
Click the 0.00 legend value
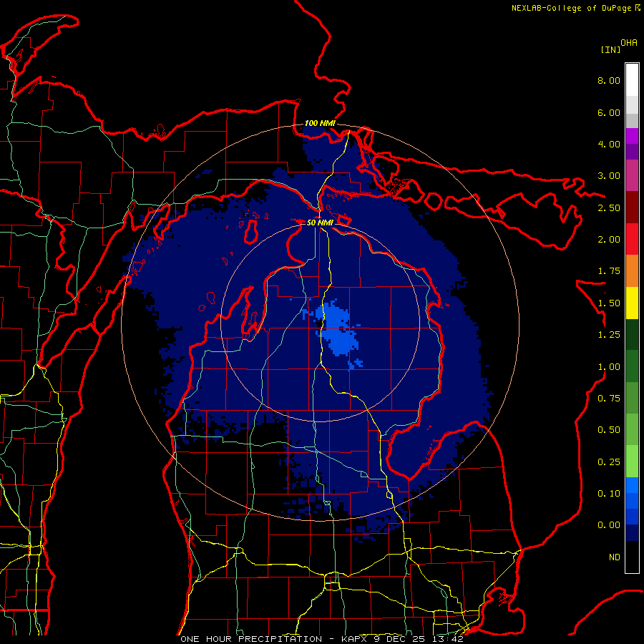coord(609,525)
